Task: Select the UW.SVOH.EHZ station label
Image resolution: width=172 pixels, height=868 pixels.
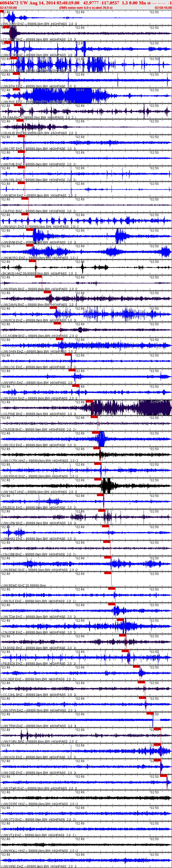Action: pyautogui.click(x=39, y=399)
